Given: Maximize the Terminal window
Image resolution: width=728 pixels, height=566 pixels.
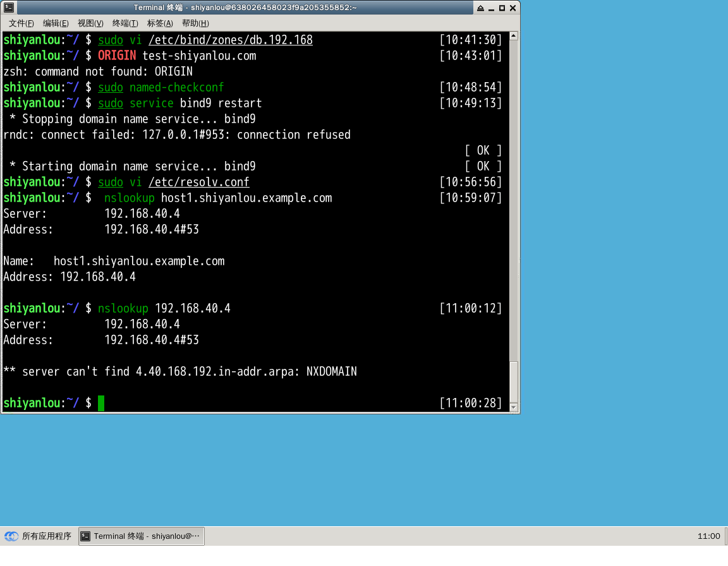Looking at the screenshot, I should click(x=502, y=8).
